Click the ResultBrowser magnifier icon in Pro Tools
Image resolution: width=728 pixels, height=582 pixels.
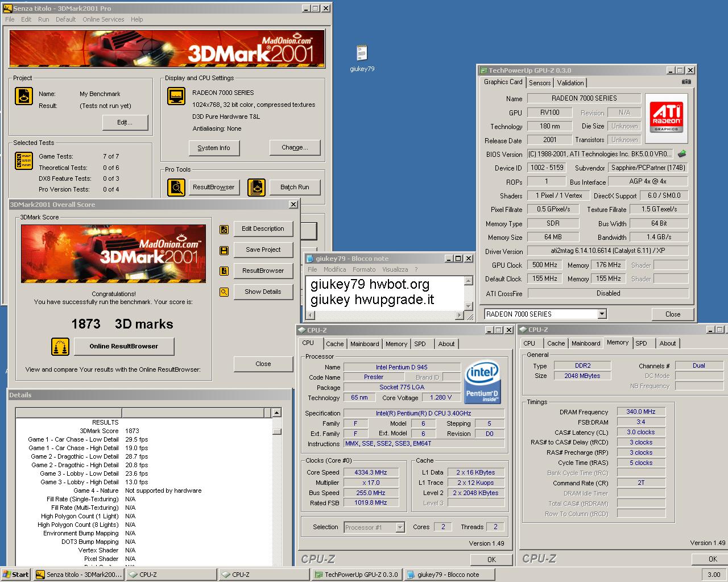click(x=176, y=187)
